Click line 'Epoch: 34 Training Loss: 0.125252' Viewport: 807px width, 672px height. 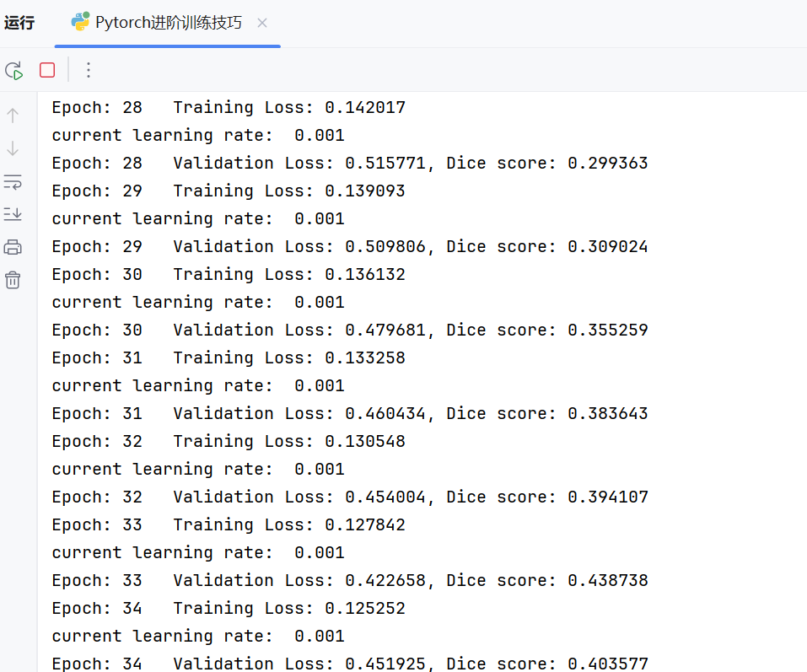229,608
